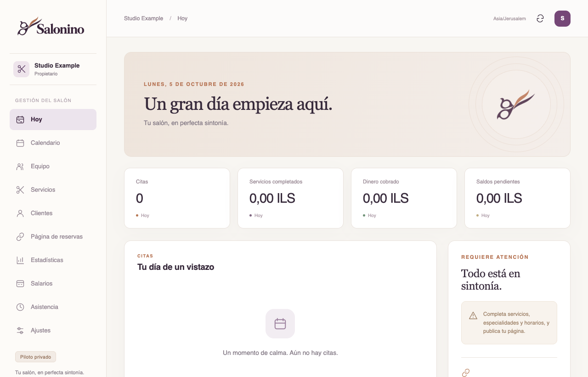
Task: Open the S user avatar menu
Action: point(562,18)
